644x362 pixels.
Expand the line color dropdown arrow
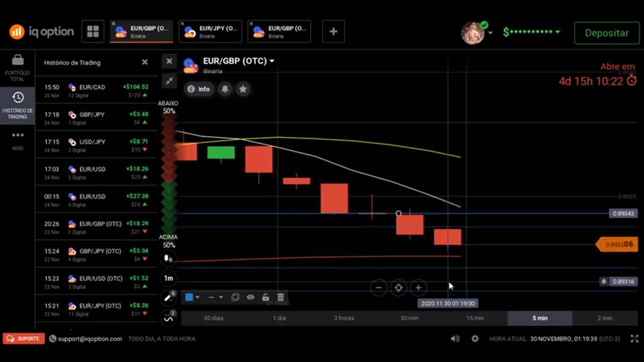pyautogui.click(x=197, y=297)
